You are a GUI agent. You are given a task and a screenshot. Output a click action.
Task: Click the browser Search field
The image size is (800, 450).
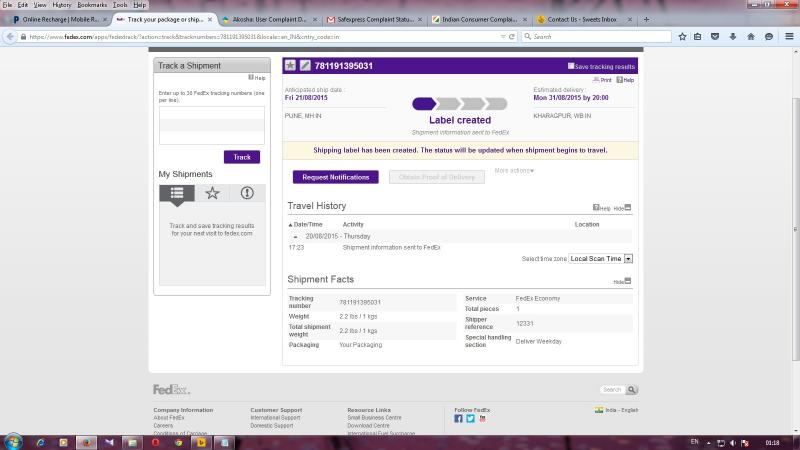coord(596,37)
